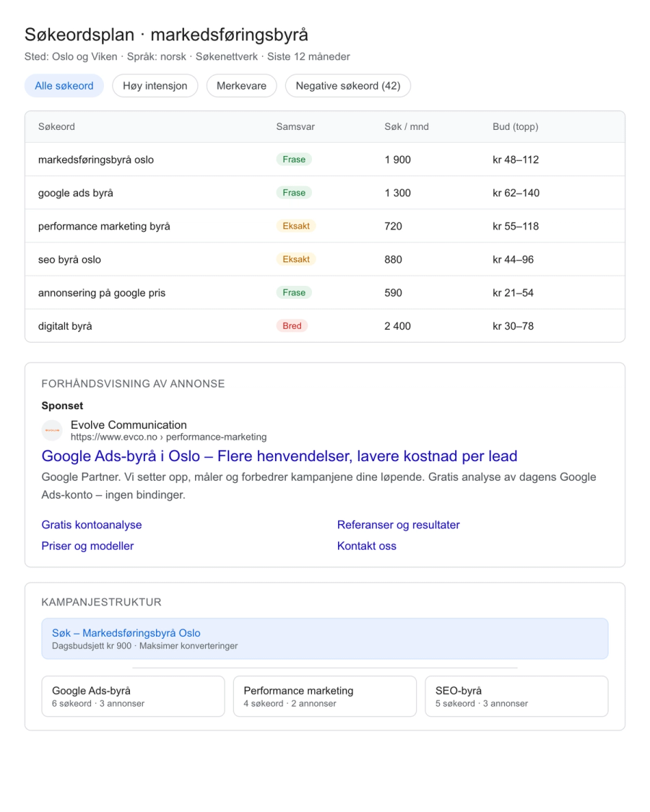Image resolution: width=650 pixels, height=812 pixels.
Task: Click Eksakt badge for performance marketing byrå
Action: (296, 226)
